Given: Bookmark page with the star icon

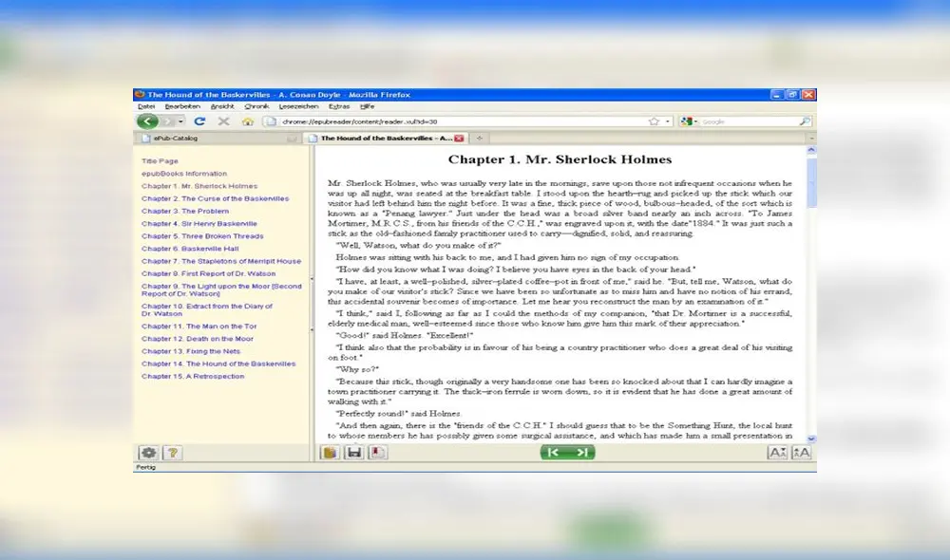Looking at the screenshot, I should click(x=654, y=121).
